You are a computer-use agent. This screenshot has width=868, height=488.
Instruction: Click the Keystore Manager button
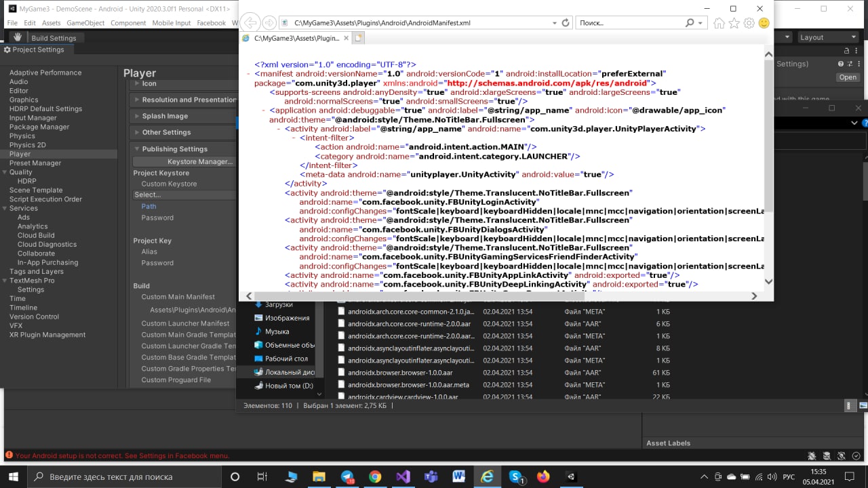pyautogui.click(x=184, y=161)
